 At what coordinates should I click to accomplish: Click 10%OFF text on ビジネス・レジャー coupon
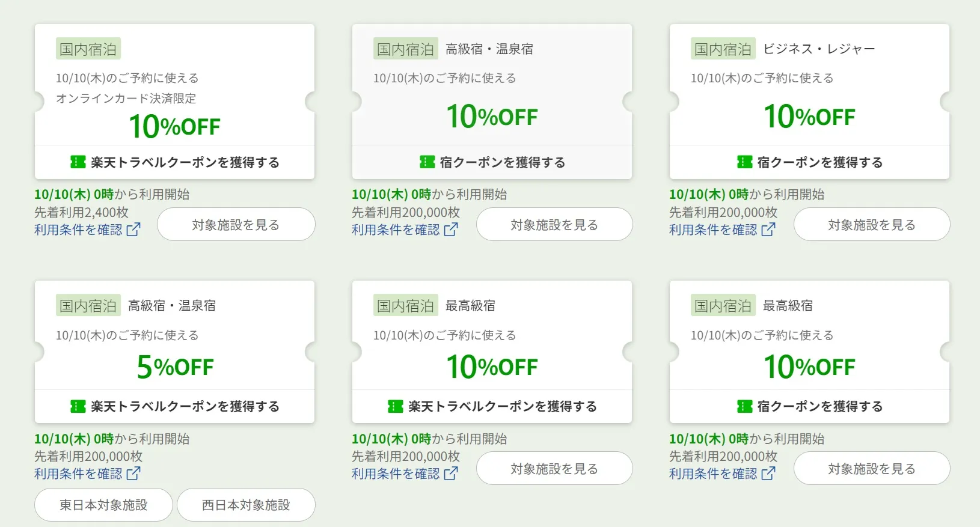(x=809, y=116)
